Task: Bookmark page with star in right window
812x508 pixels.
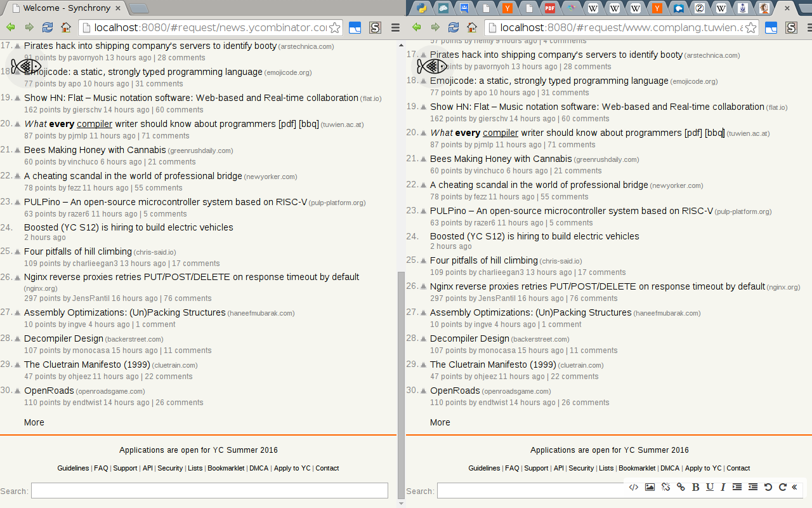Action: click(750, 28)
